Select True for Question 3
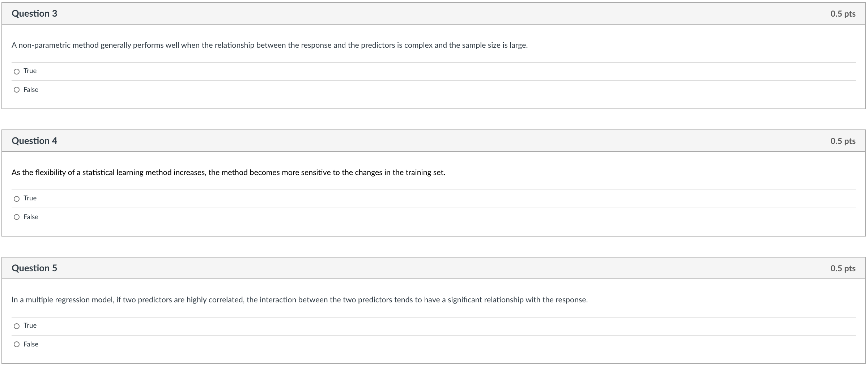The width and height of the screenshot is (868, 366). [x=17, y=72]
